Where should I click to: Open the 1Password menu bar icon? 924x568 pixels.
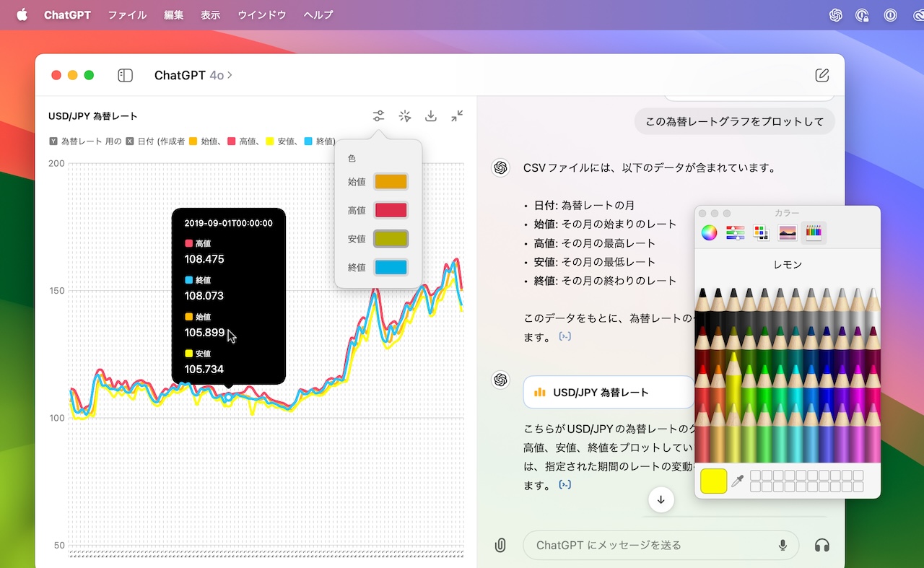892,15
